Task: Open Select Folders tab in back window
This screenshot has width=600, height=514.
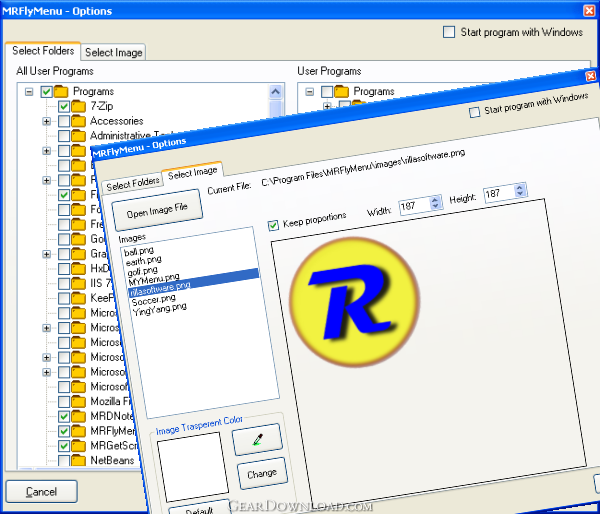Action: pos(43,51)
